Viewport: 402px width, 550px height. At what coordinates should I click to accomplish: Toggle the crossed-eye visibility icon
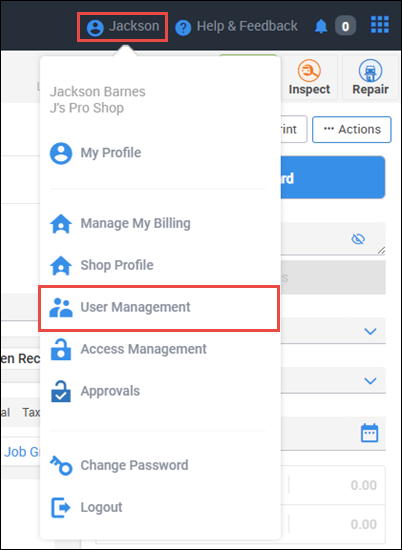[358, 239]
